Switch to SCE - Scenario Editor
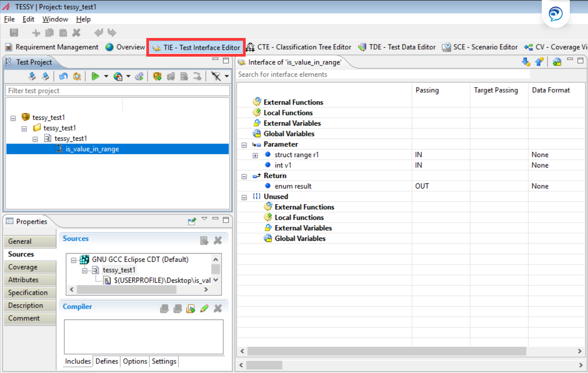This screenshot has height=373, width=588. click(480, 47)
